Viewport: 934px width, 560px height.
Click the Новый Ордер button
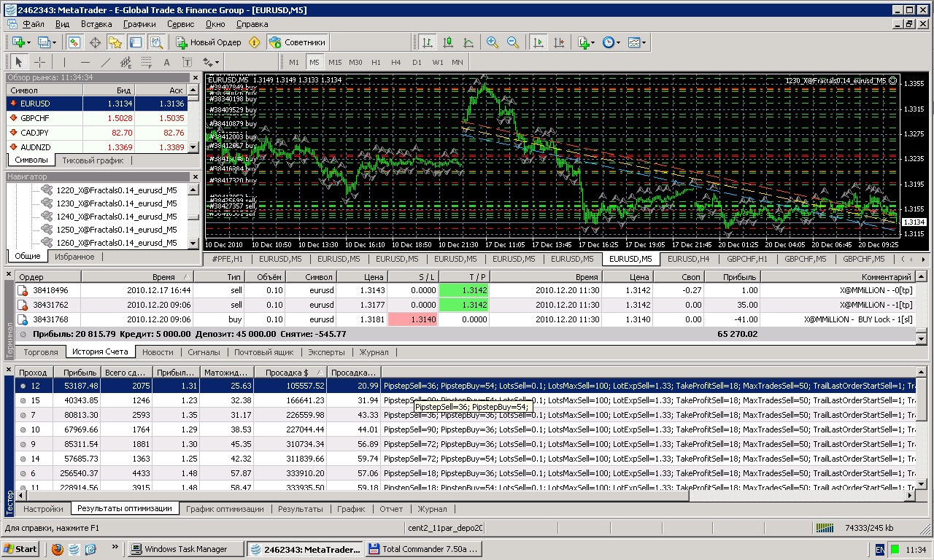pyautogui.click(x=208, y=42)
